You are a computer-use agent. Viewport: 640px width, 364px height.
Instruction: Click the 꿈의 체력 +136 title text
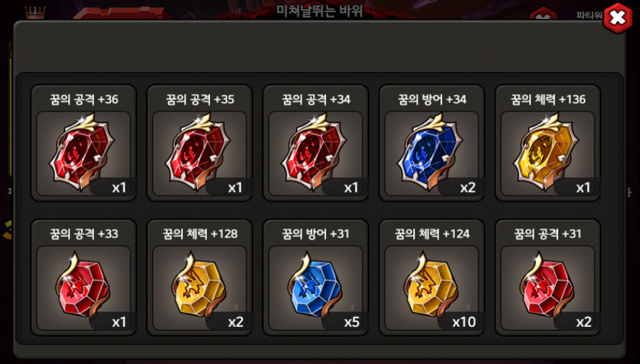tap(548, 99)
